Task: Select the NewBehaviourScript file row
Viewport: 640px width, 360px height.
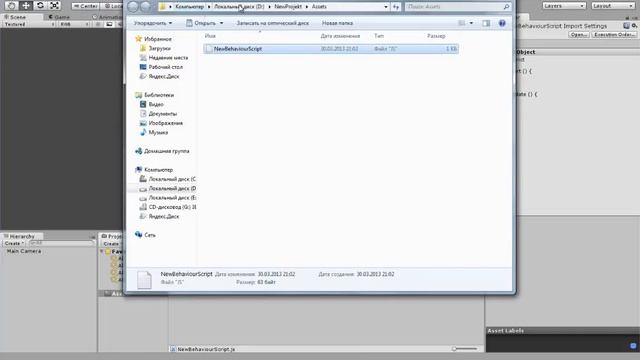Action: 331,49
